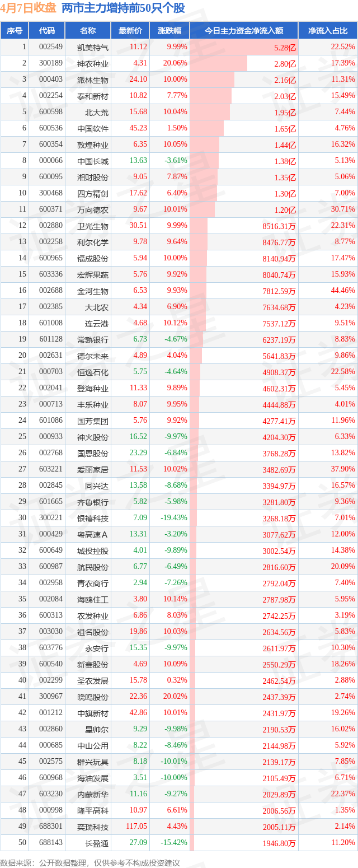
Task: Select stock name 恒逸石化
Action: click(93, 372)
